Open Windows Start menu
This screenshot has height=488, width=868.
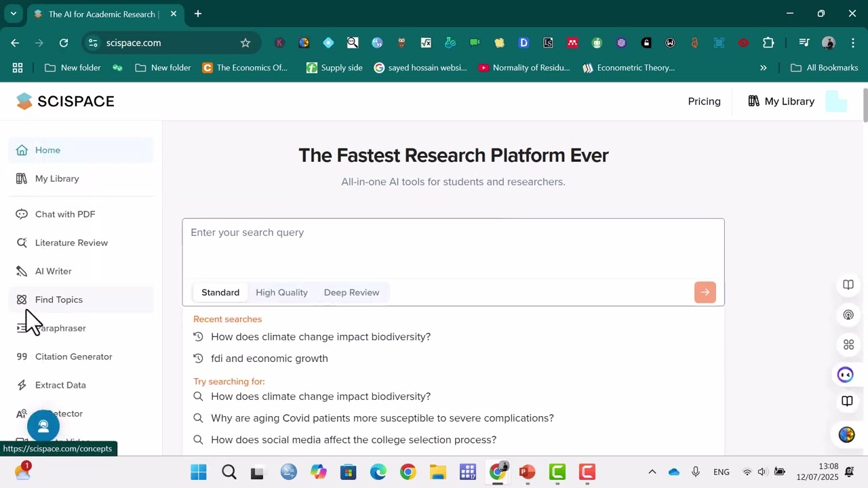[x=199, y=472]
